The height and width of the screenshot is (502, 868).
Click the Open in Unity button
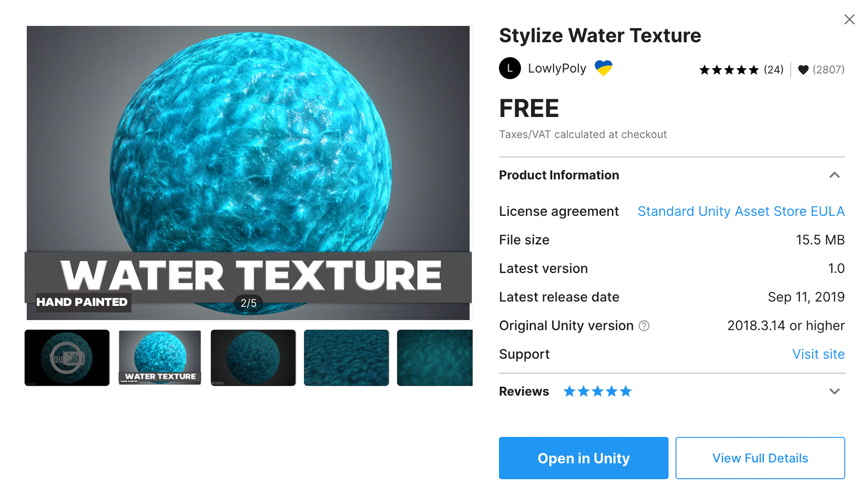(x=584, y=458)
